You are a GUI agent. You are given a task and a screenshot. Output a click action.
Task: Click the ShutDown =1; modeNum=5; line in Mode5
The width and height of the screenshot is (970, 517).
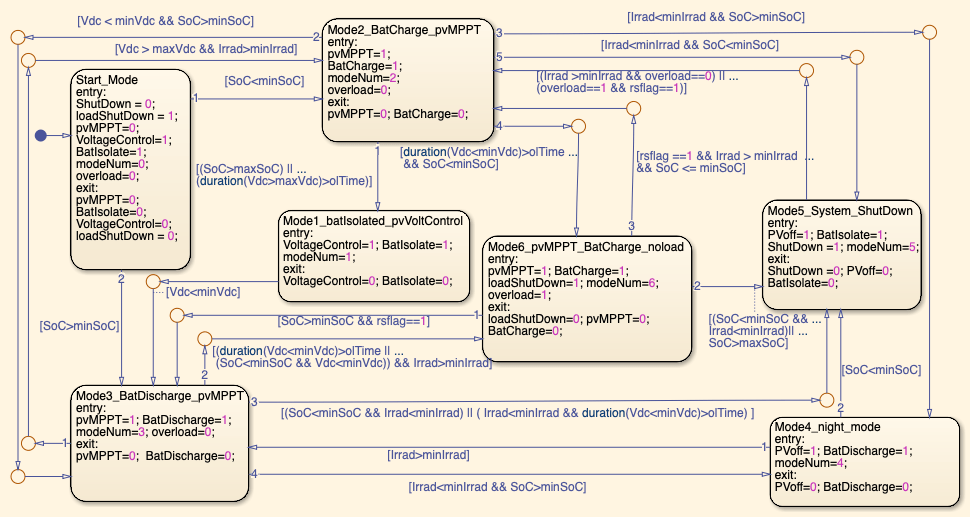843,247
